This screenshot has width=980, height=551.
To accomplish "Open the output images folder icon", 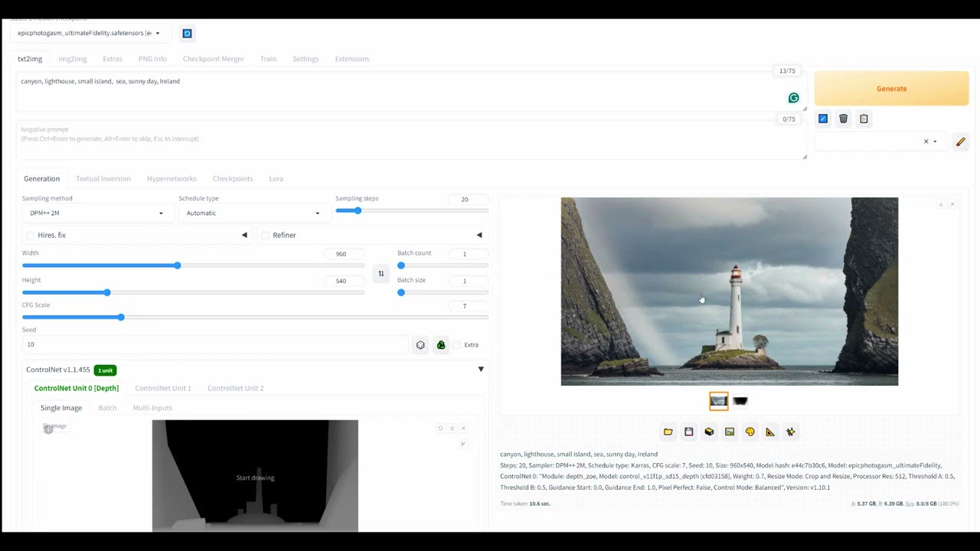I will pyautogui.click(x=668, y=432).
